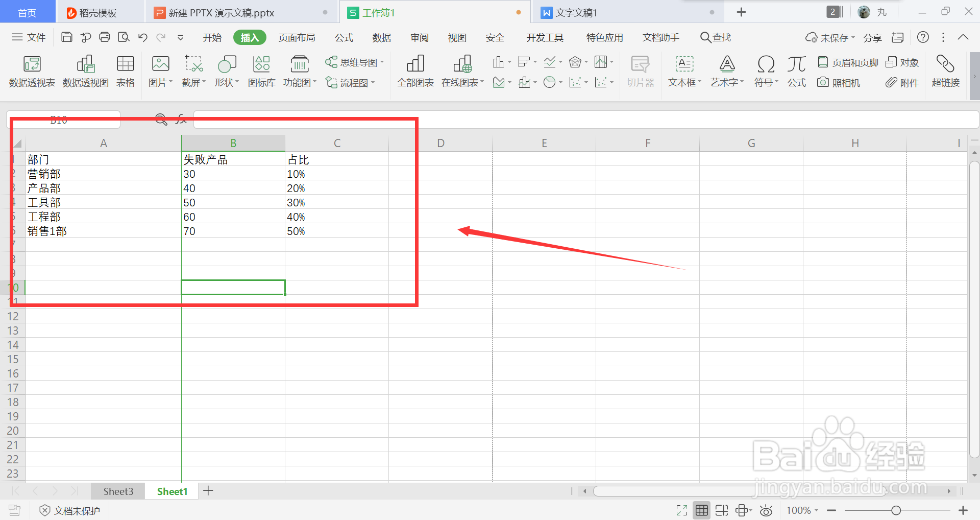Image resolution: width=980 pixels, height=520 pixels.
Task: Collapse the ribbon with the up chevron
Action: [963, 37]
